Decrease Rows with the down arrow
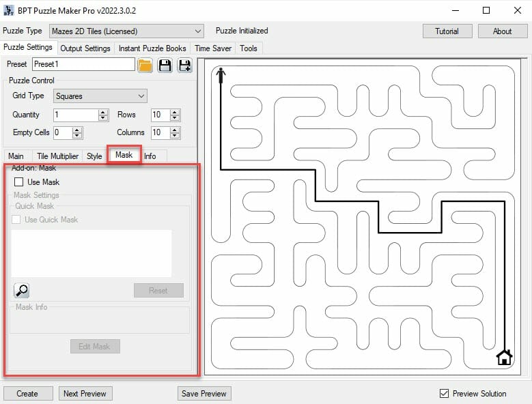Screen dimensions: 532x404 coord(175,118)
